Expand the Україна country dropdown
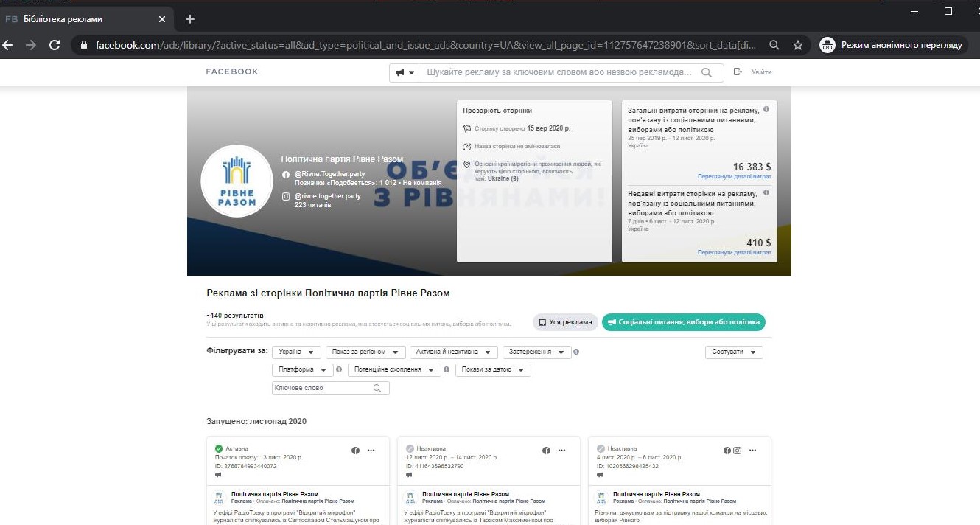Viewport: 980px width, 525px height. coord(296,352)
